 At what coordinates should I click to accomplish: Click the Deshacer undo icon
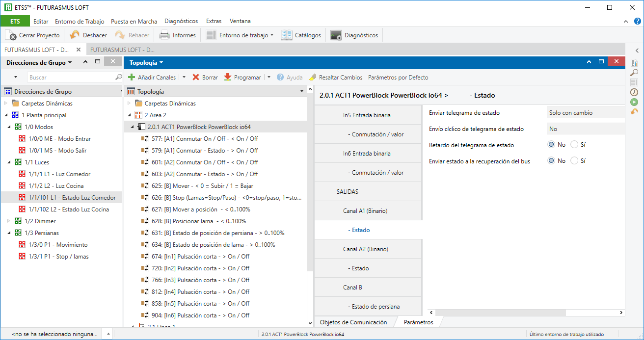(x=75, y=35)
